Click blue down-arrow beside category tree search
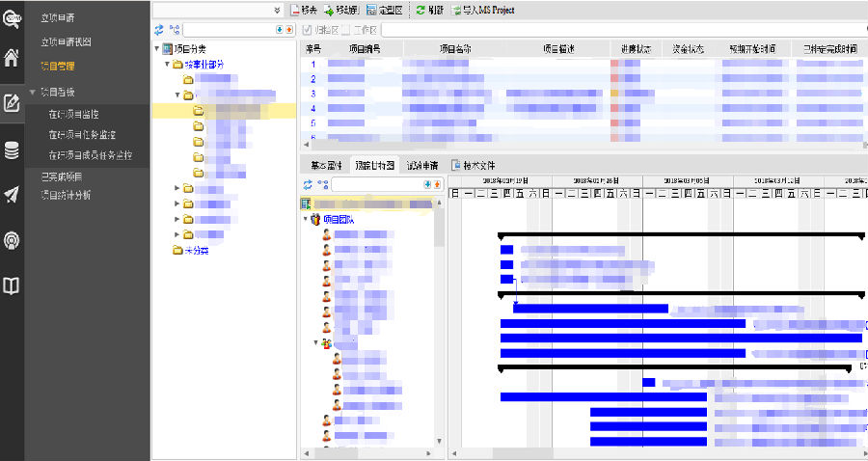The height and width of the screenshot is (461, 868). 280,30
